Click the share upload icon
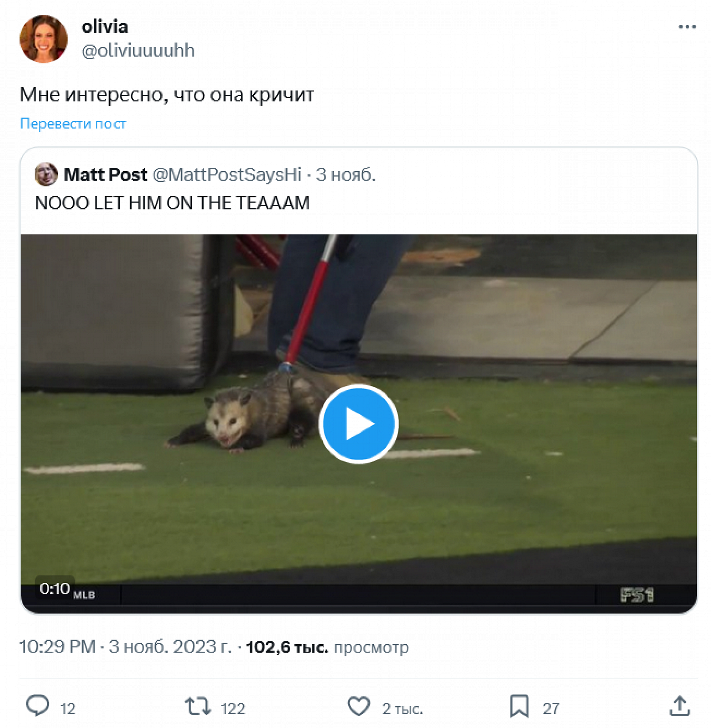The width and height of the screenshot is (711, 728). (x=679, y=706)
